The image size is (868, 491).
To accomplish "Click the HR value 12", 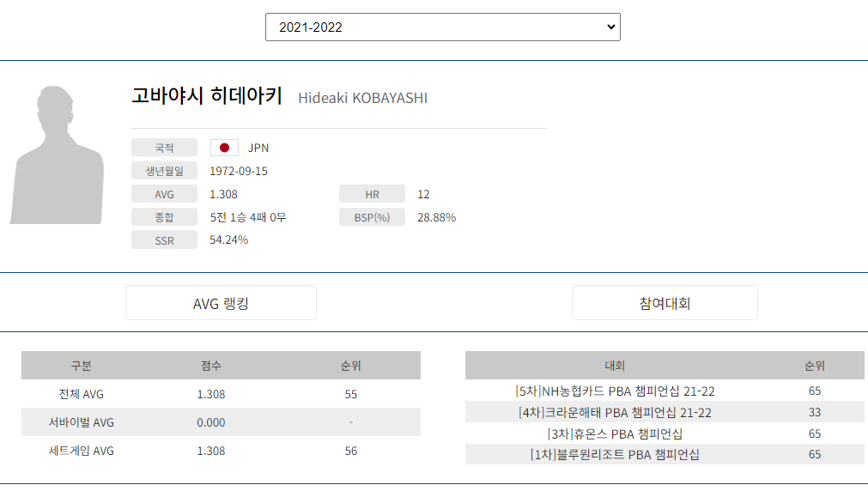I will tap(423, 194).
